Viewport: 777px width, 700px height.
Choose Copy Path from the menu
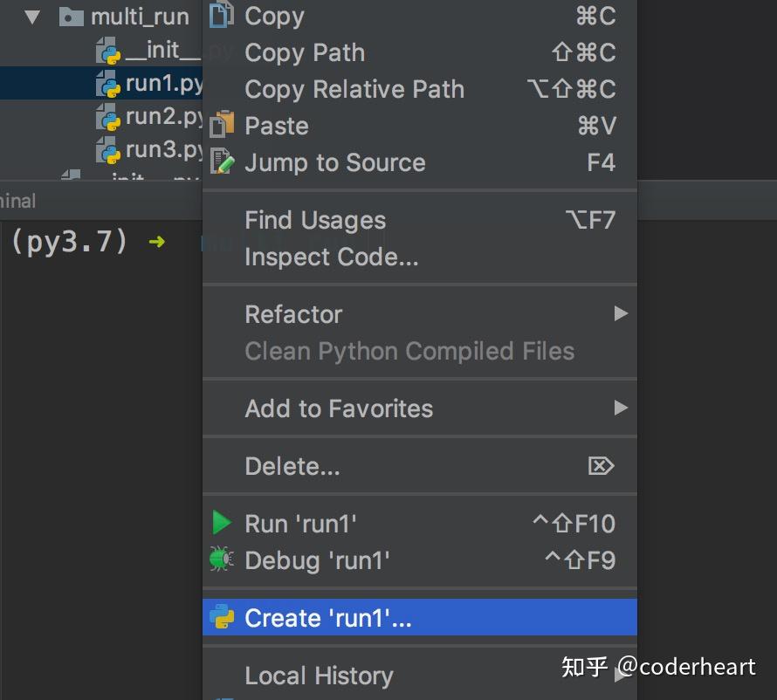coord(305,52)
